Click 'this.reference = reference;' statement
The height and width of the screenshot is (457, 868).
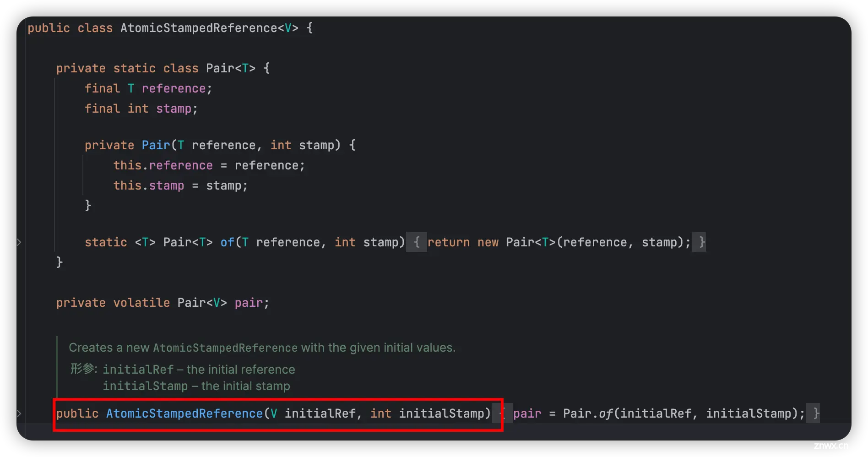[x=209, y=165]
